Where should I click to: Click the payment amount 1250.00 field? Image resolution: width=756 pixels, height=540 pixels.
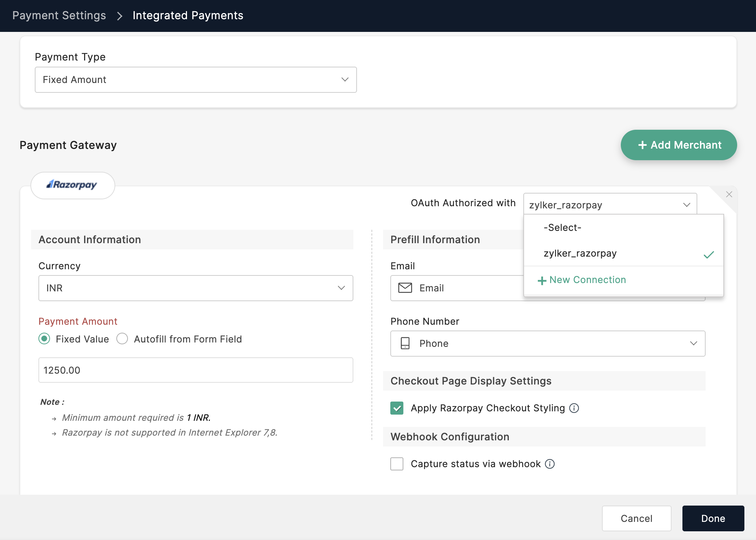point(196,370)
